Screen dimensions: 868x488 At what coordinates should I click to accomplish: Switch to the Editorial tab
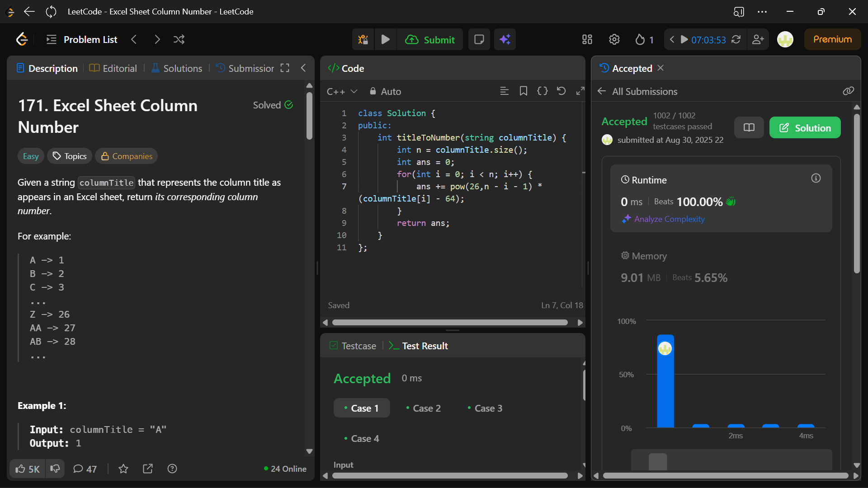point(113,69)
